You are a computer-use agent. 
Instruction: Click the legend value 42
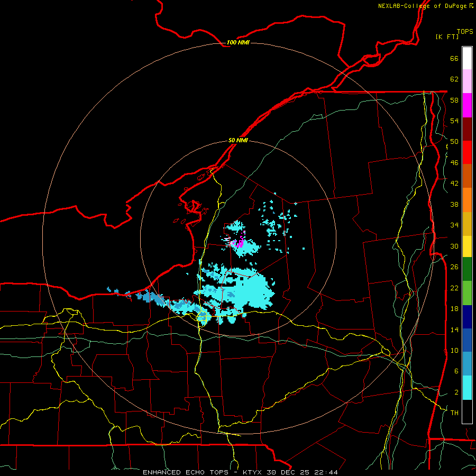pyautogui.click(x=454, y=184)
